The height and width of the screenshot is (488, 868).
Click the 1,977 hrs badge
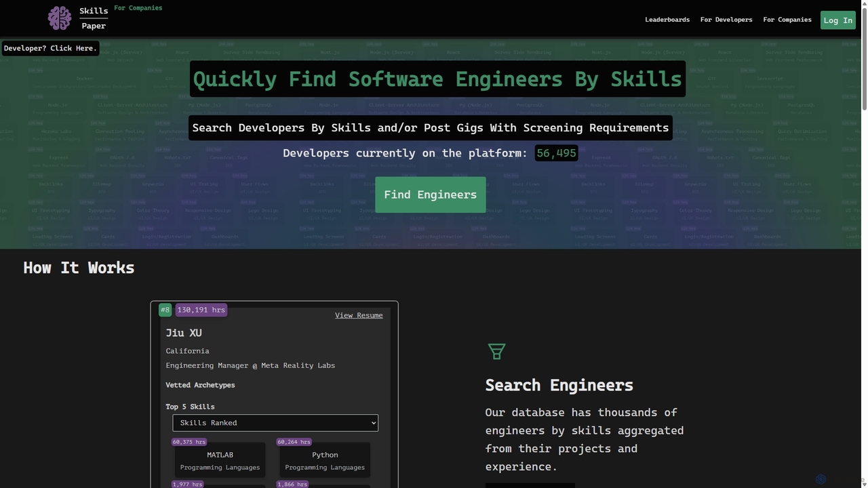(x=187, y=485)
